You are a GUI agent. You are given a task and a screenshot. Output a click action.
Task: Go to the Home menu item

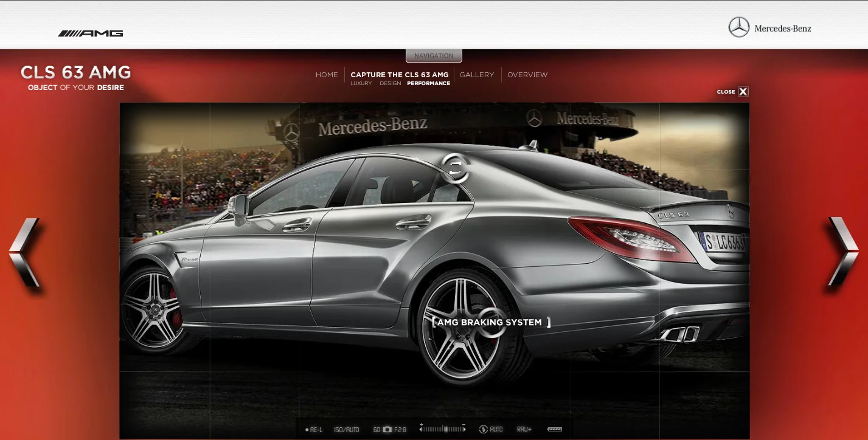click(x=327, y=75)
